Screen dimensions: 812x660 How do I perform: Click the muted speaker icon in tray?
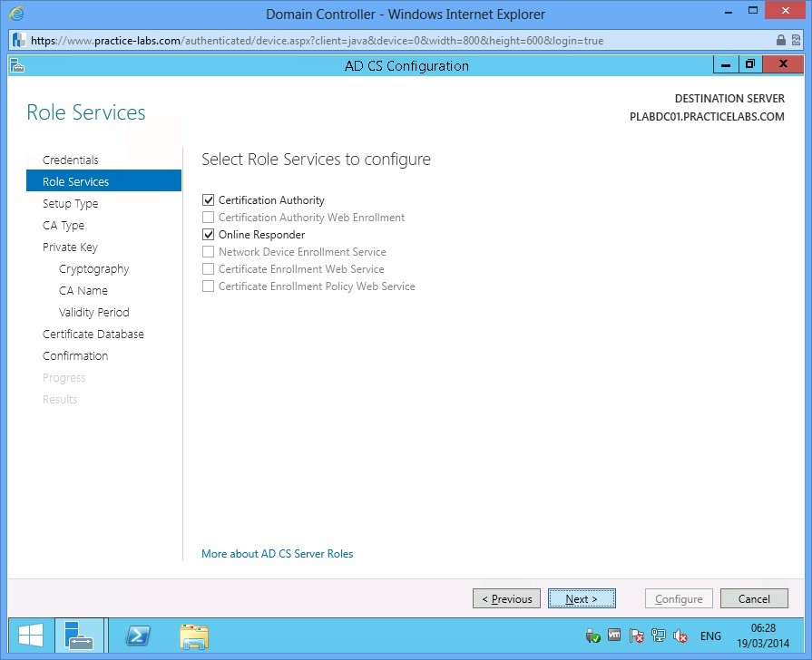[x=680, y=636]
